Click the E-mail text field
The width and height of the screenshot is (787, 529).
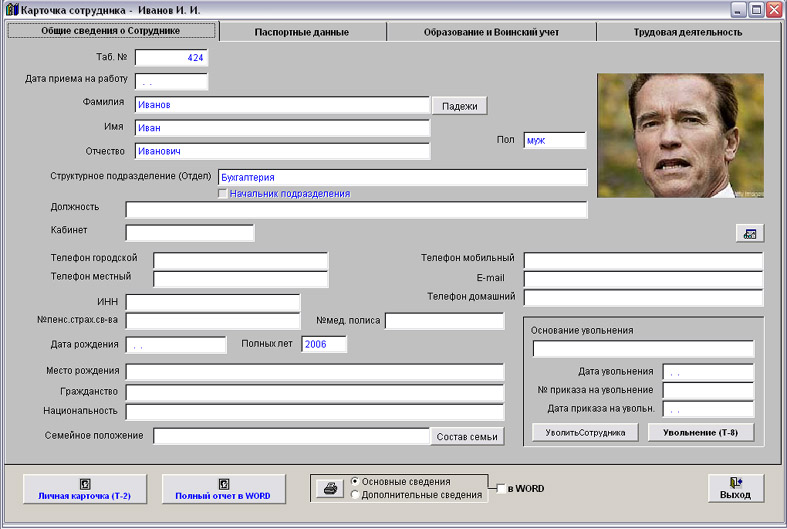643,279
